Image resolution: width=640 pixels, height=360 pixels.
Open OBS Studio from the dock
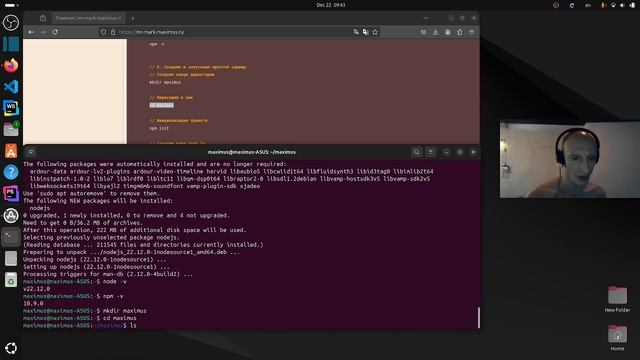[x=11, y=22]
